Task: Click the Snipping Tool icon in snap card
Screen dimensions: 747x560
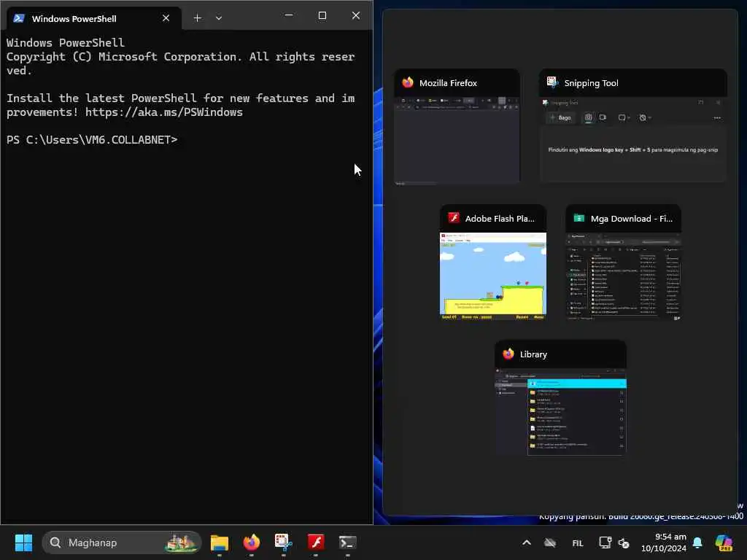Action: click(553, 82)
